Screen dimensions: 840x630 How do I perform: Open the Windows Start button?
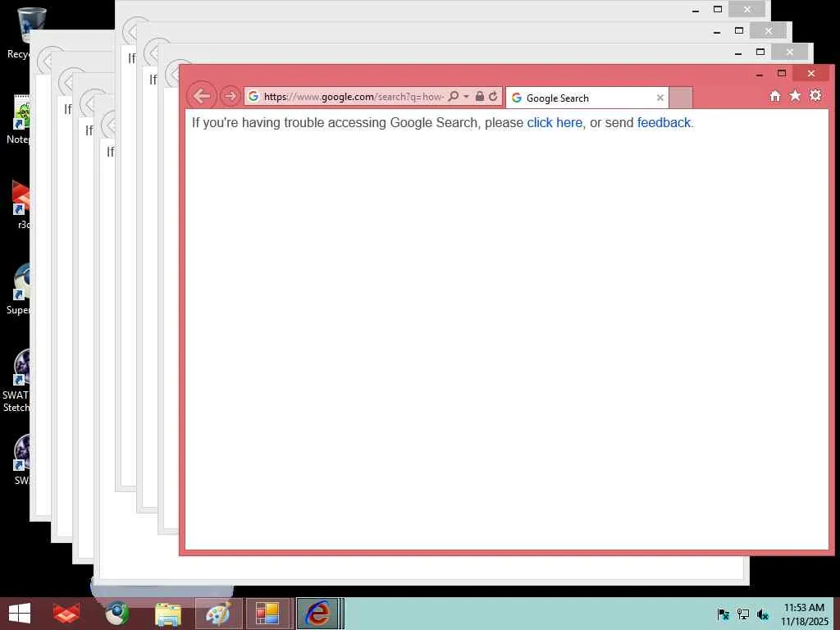coord(20,614)
